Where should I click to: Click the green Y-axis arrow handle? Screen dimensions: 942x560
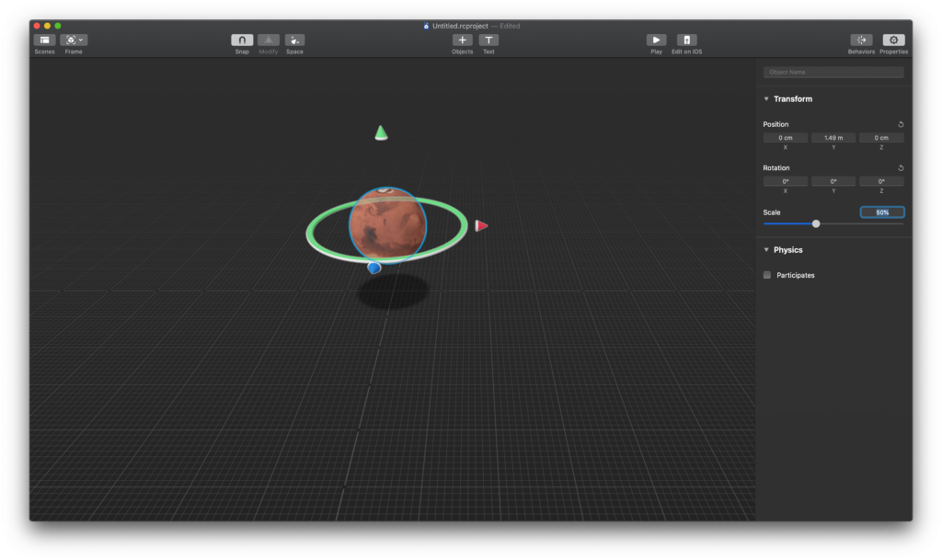click(x=381, y=132)
